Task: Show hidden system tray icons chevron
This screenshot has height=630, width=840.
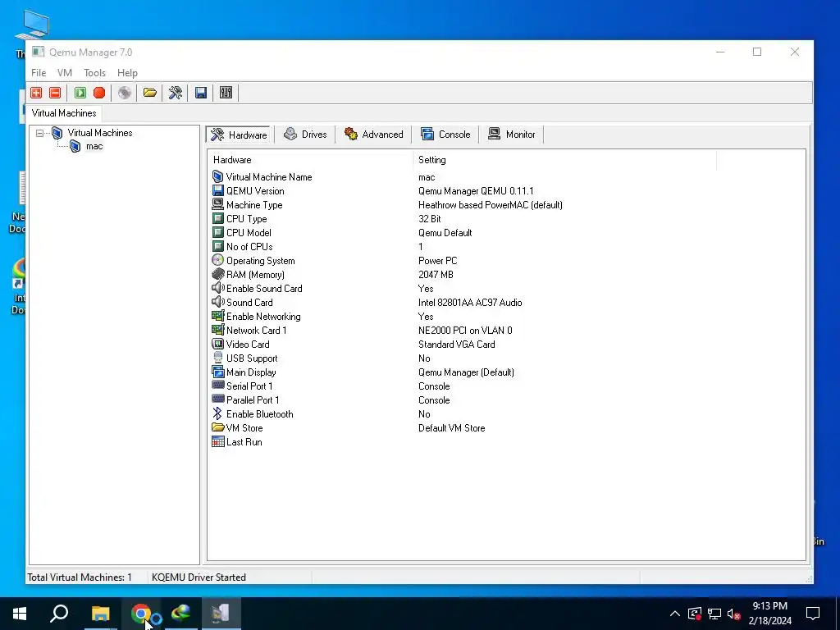Action: click(675, 614)
